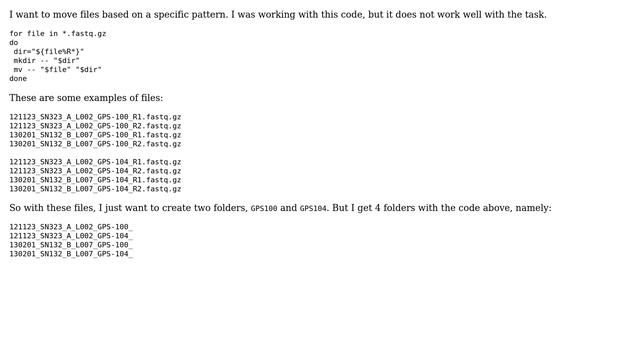Screen dimensions: 640x360
Task: Click the intro sentence about moving files
Action: coord(278,15)
